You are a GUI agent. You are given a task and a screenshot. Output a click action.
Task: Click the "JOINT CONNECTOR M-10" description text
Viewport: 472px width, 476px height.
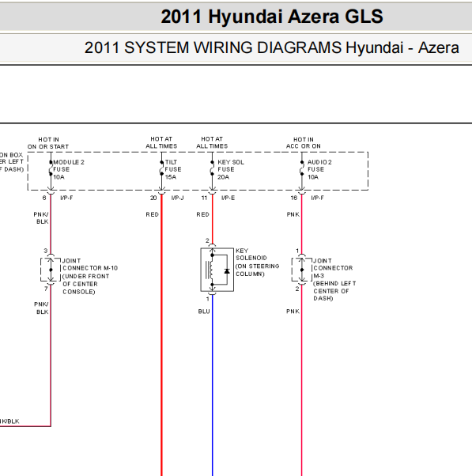90,276
